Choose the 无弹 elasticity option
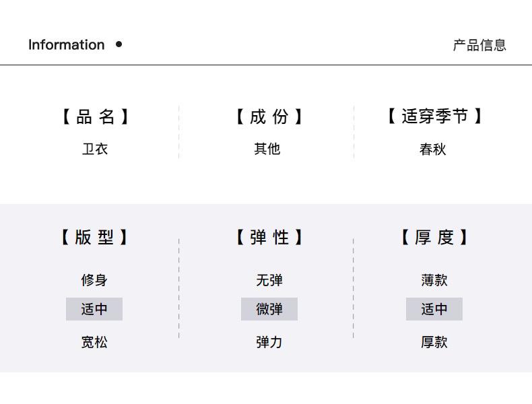 point(269,280)
